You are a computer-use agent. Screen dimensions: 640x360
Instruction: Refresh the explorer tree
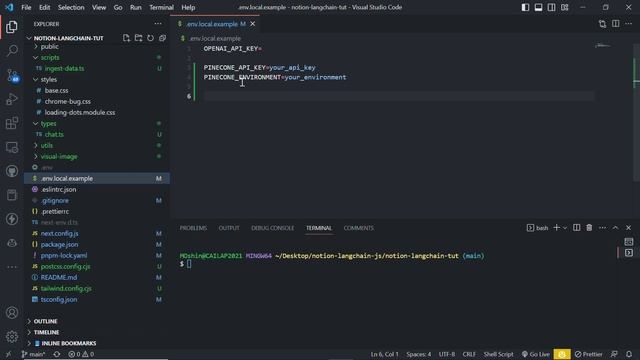(x=150, y=38)
